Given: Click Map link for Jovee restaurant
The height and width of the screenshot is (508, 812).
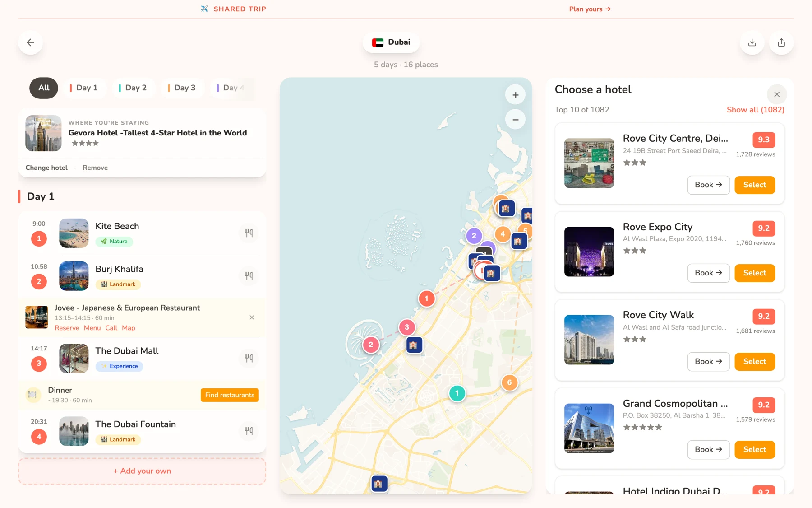Looking at the screenshot, I should click(129, 328).
